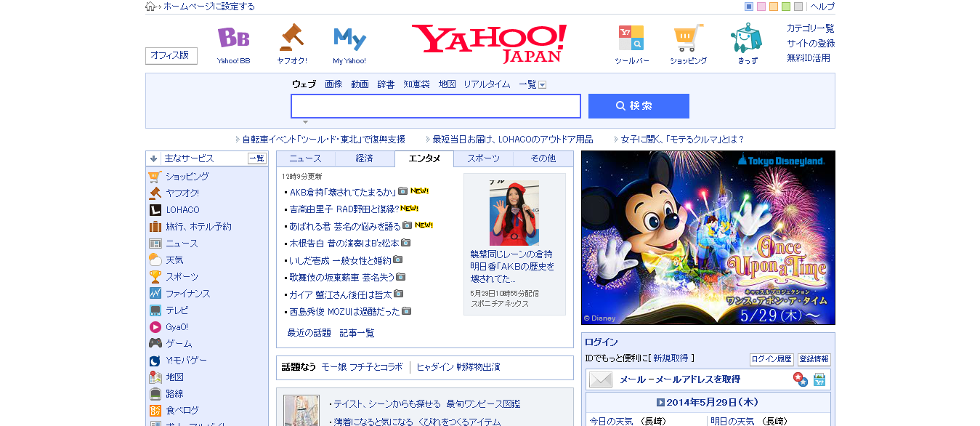Viewport: 980px width, 426px height.
Task: Select the blue theme color swatch
Action: tap(749, 7)
